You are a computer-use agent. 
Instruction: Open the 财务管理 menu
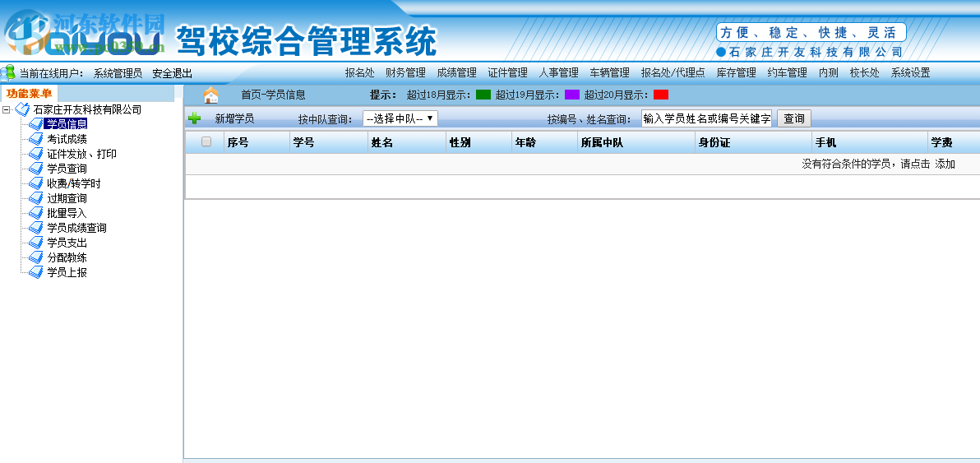click(x=405, y=72)
